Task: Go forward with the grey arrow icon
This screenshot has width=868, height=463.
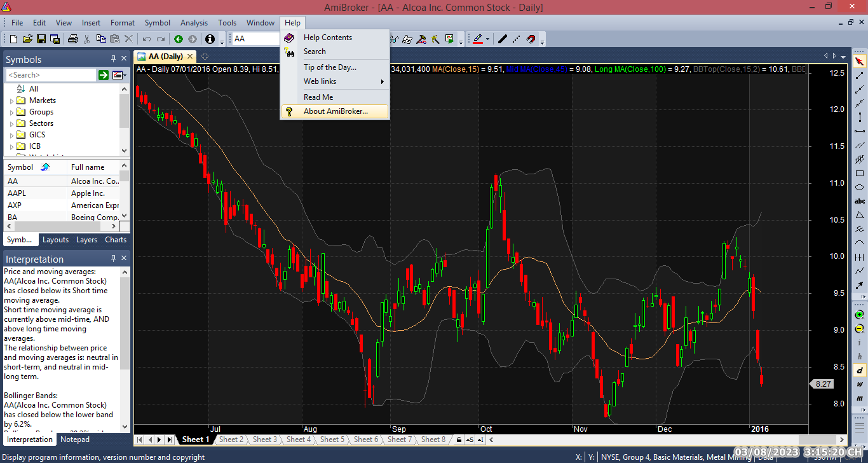Action: click(x=193, y=39)
